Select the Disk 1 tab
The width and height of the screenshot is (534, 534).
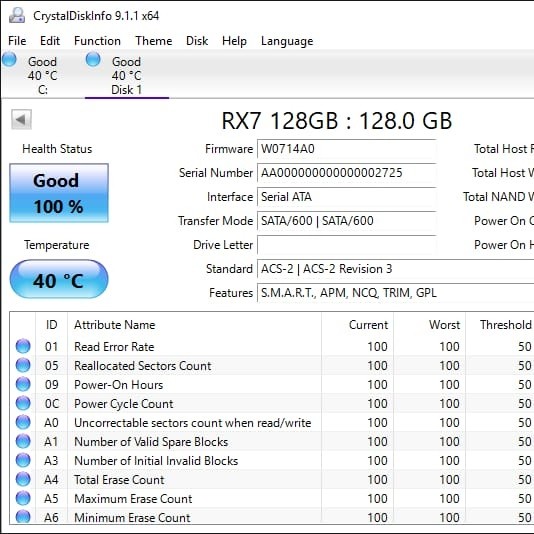127,75
